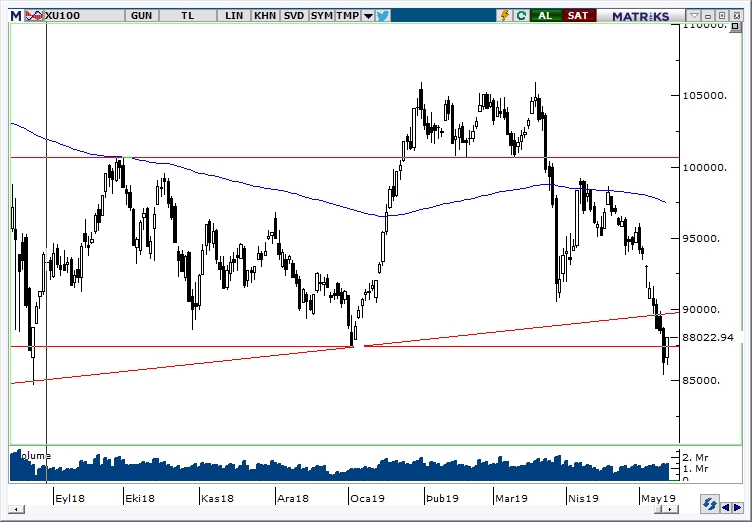Click the Þub19 date axis label
Screen dimensions: 752x522
442,498
